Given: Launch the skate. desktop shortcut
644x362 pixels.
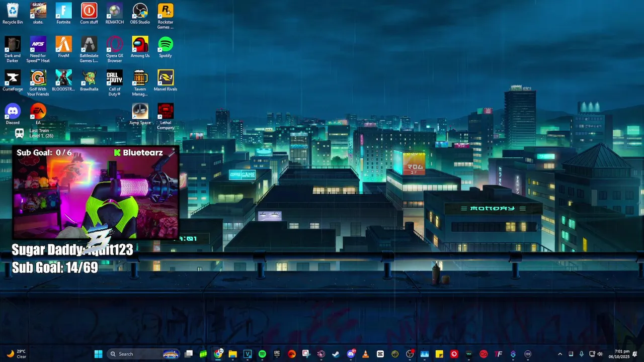Looking at the screenshot, I should (38, 14).
